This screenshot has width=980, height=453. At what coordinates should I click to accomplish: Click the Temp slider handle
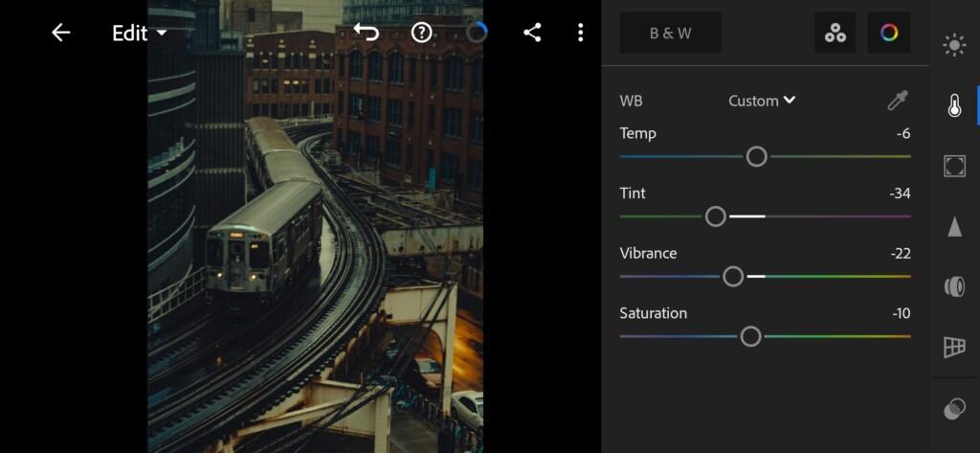coord(756,156)
